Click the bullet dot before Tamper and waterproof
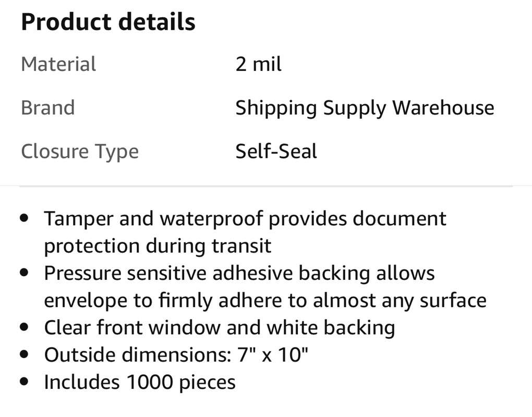This screenshot has height=417, width=532. point(24,219)
